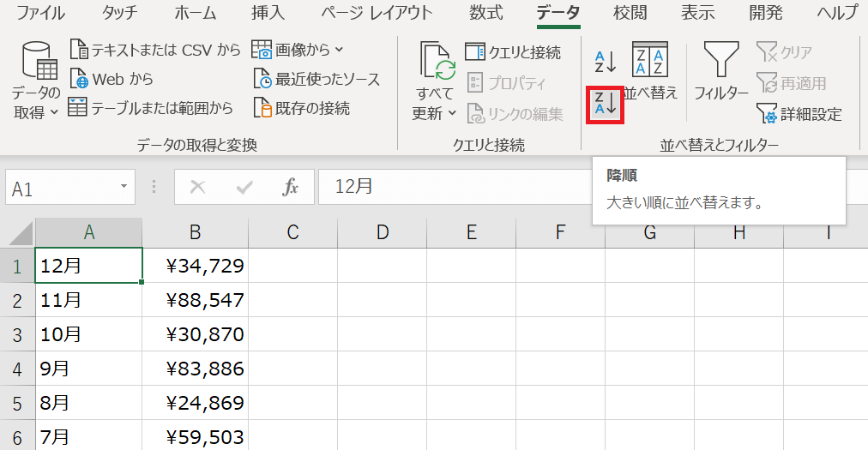Click the ascending sort (A→Z) icon
The image size is (868, 450).
[605, 61]
